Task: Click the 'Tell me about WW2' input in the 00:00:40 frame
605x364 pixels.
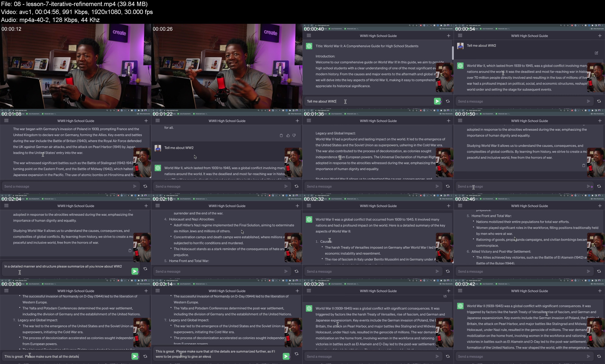Action: [x=373, y=101]
